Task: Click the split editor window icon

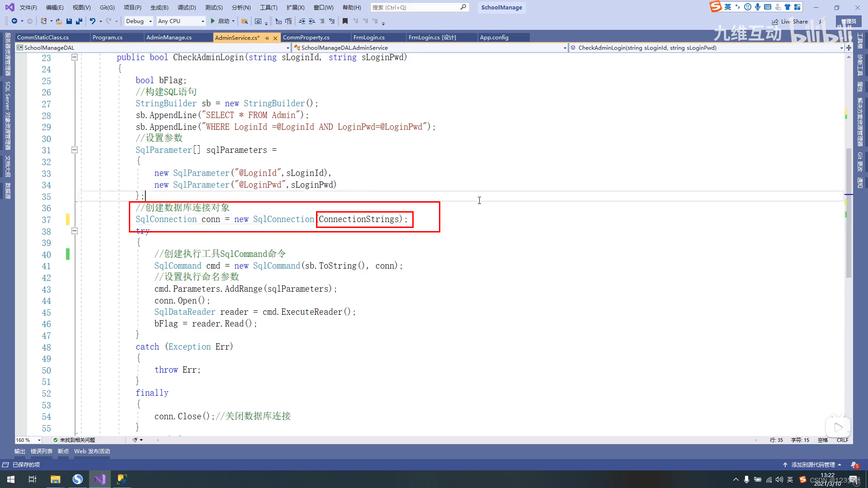Action: coord(849,48)
